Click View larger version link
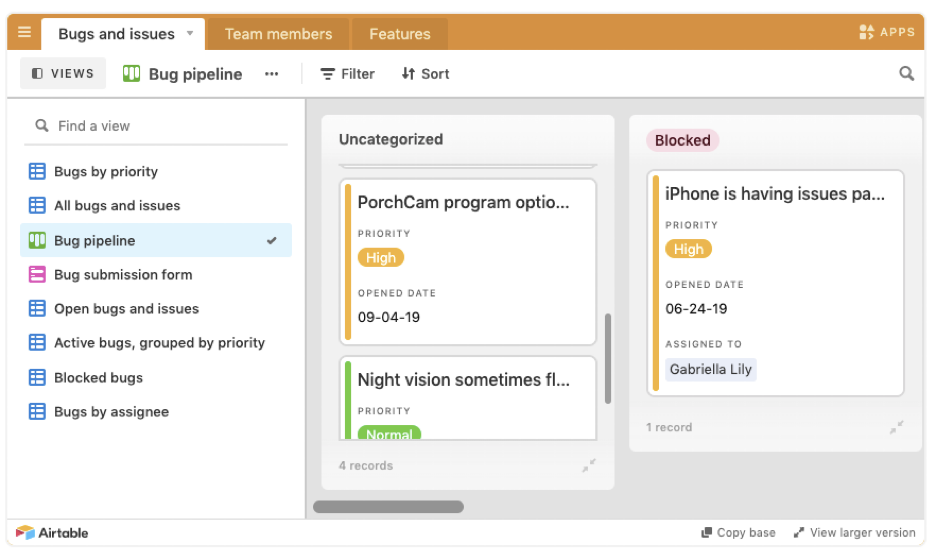Viewport: 936px width, 560px height. pos(854,533)
